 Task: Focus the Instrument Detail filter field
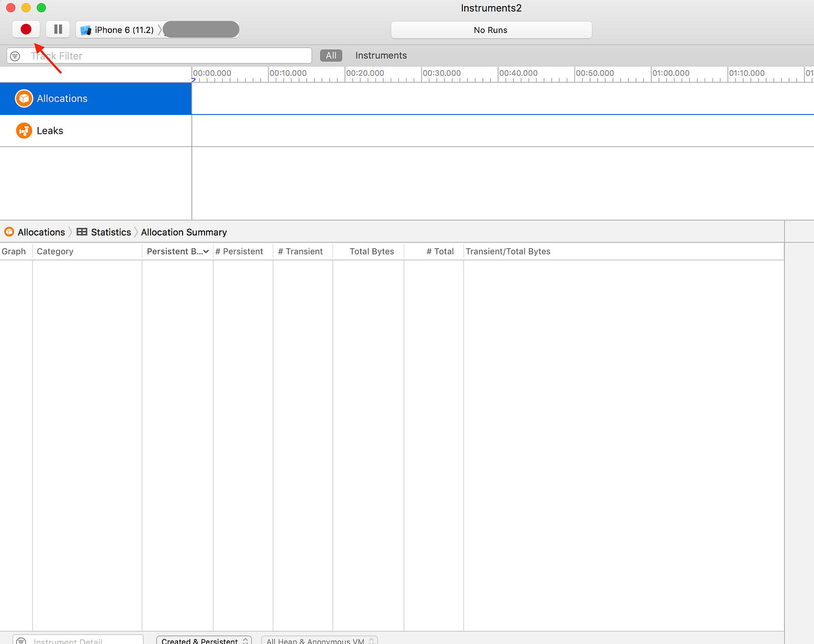pos(78,640)
